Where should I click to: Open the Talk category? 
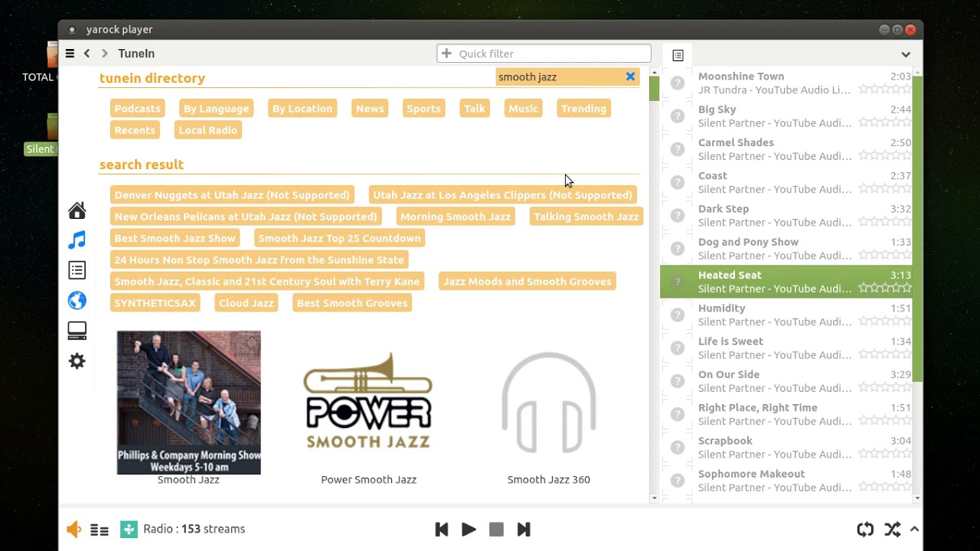click(475, 109)
